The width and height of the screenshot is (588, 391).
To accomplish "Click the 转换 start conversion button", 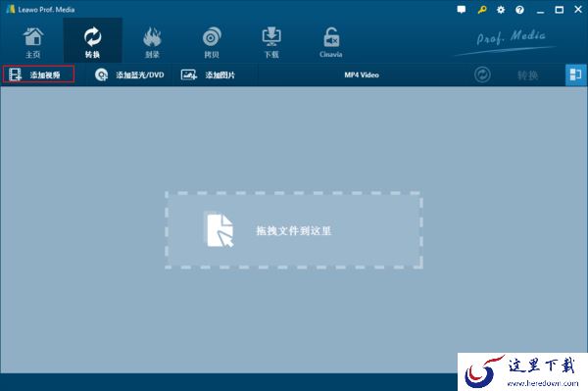I will (527, 75).
